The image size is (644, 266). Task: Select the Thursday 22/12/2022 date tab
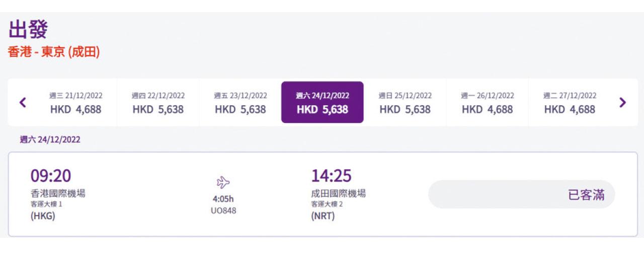pos(158,102)
